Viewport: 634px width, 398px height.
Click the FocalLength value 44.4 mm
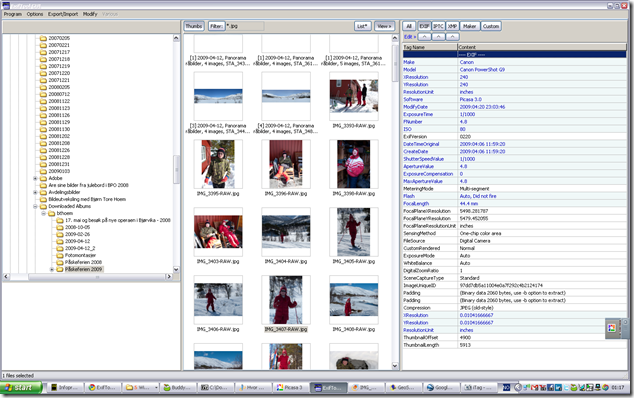tap(469, 203)
